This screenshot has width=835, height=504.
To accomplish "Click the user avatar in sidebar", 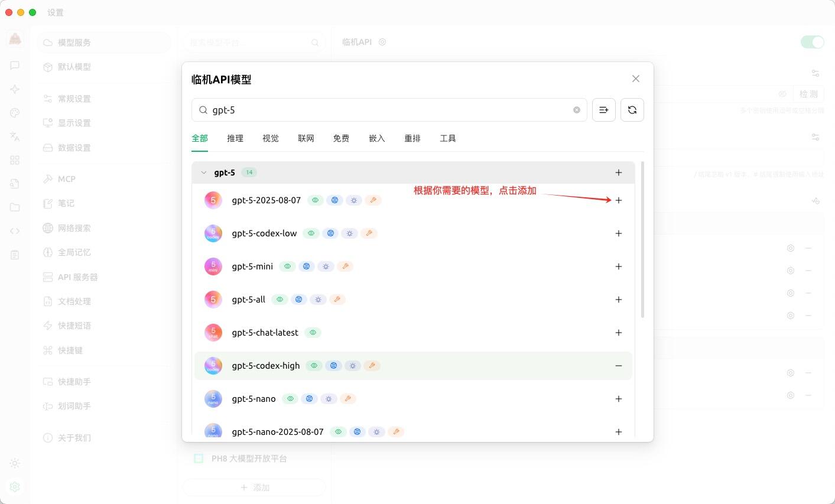I will tap(15, 39).
